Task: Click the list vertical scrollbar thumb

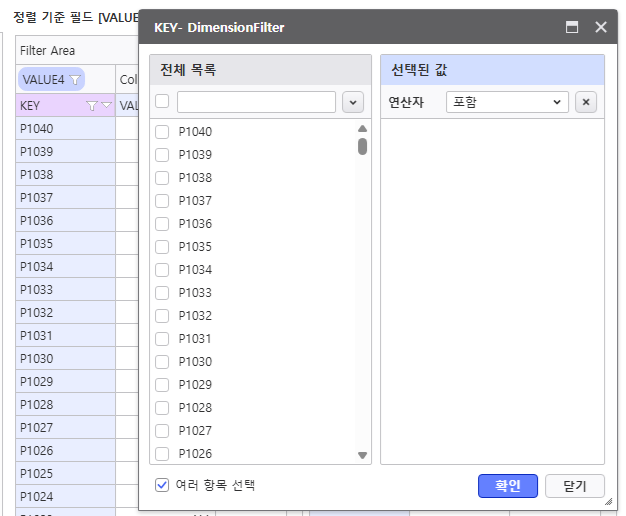Action: coord(362,146)
